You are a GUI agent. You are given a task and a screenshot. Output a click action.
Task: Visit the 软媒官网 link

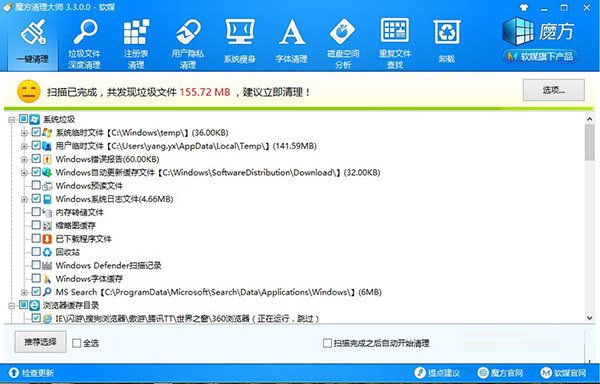pyautogui.click(x=570, y=373)
